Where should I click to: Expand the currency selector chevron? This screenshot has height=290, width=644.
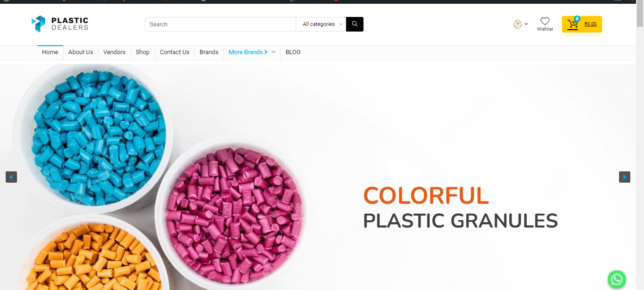tap(526, 24)
